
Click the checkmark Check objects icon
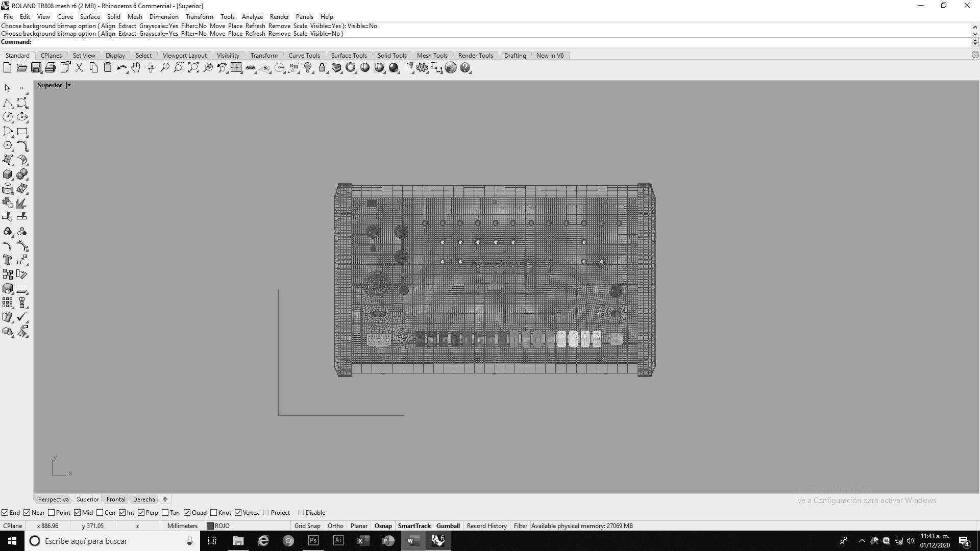click(x=22, y=317)
